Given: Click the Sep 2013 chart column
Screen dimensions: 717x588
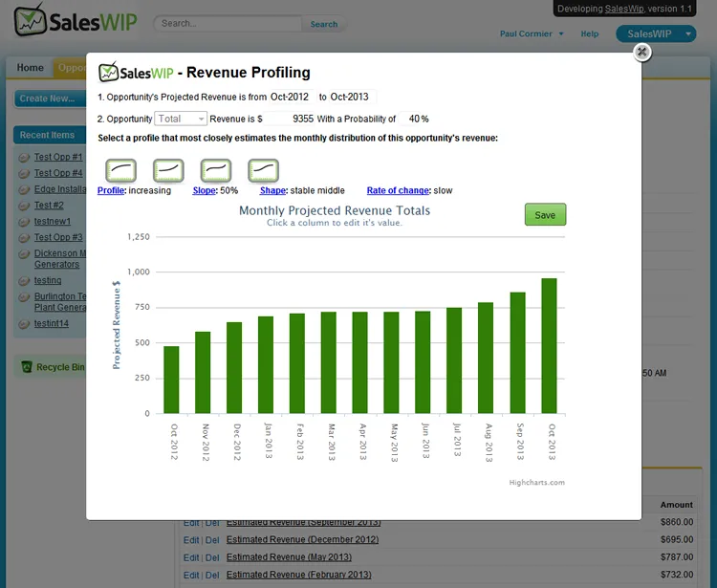Looking at the screenshot, I should pyautogui.click(x=517, y=353).
